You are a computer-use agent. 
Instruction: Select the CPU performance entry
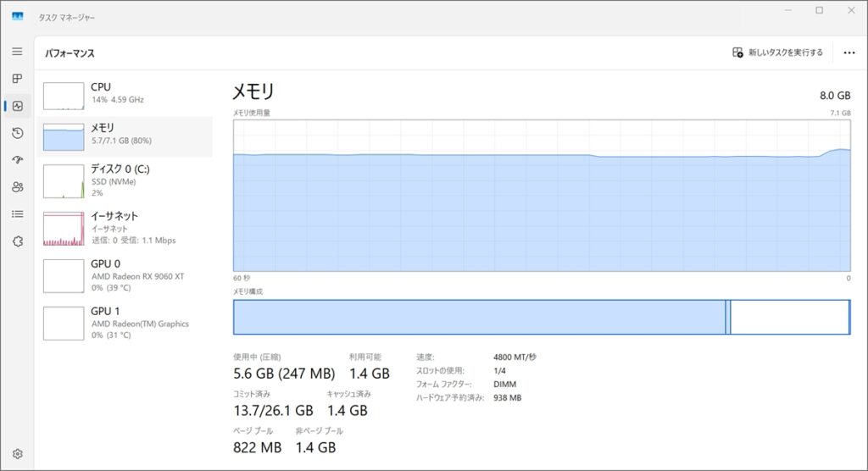tap(125, 93)
